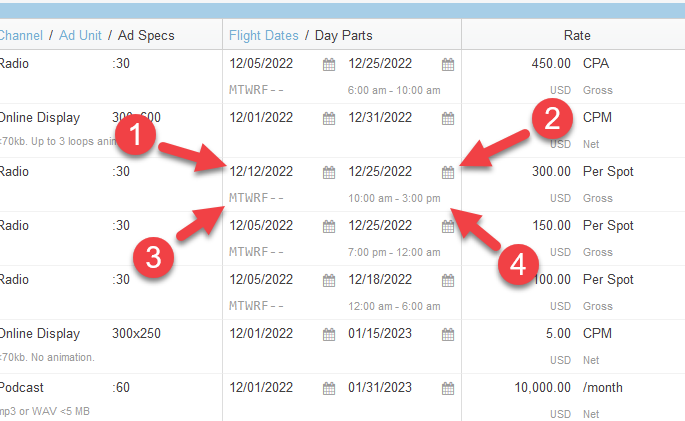This screenshot has width=685, height=421.
Task: Open calendar picker beside end date 12/31/2022
Action: (x=448, y=118)
